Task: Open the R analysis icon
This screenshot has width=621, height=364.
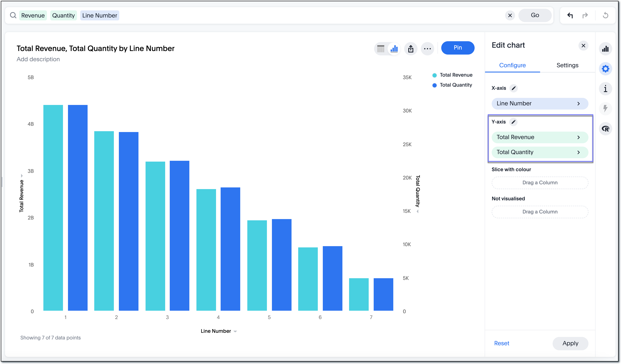Action: pos(606,128)
